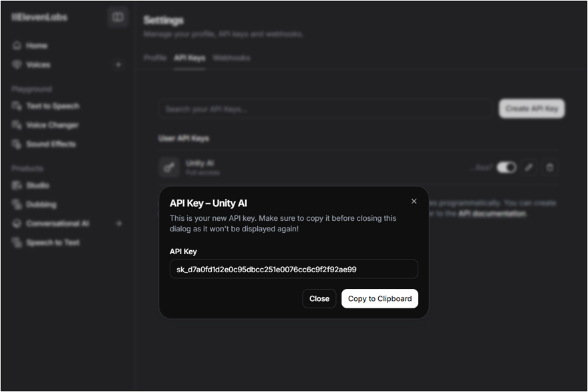Toggle the Unity AI key switch

coord(506,167)
